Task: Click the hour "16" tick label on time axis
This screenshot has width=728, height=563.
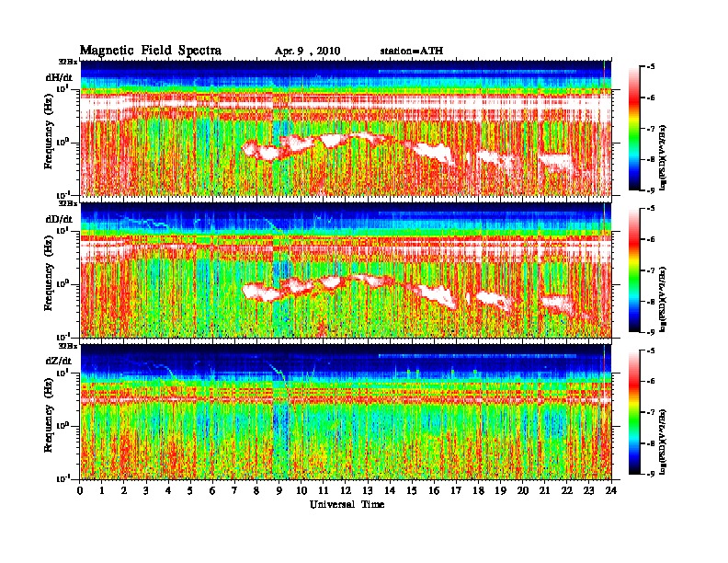Action: point(434,491)
